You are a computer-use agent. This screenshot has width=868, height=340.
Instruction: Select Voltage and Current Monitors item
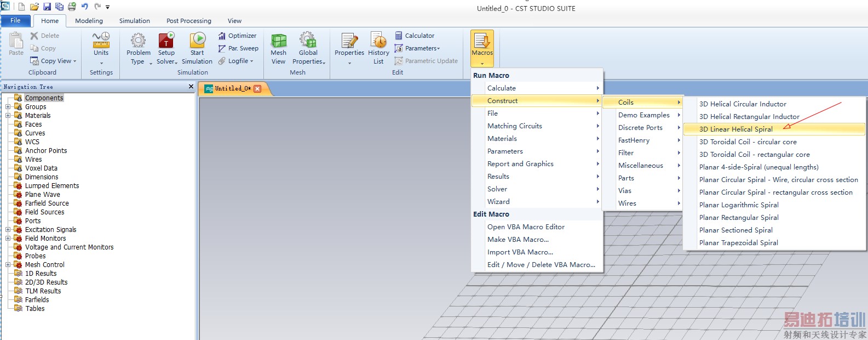point(70,247)
